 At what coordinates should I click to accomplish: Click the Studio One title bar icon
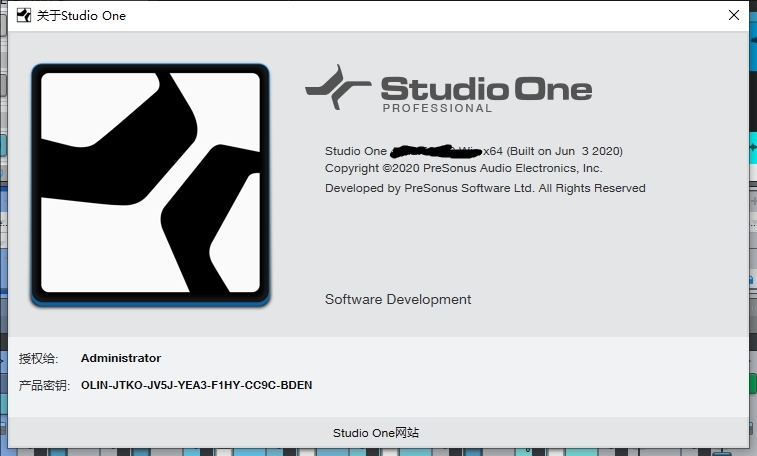pos(24,15)
